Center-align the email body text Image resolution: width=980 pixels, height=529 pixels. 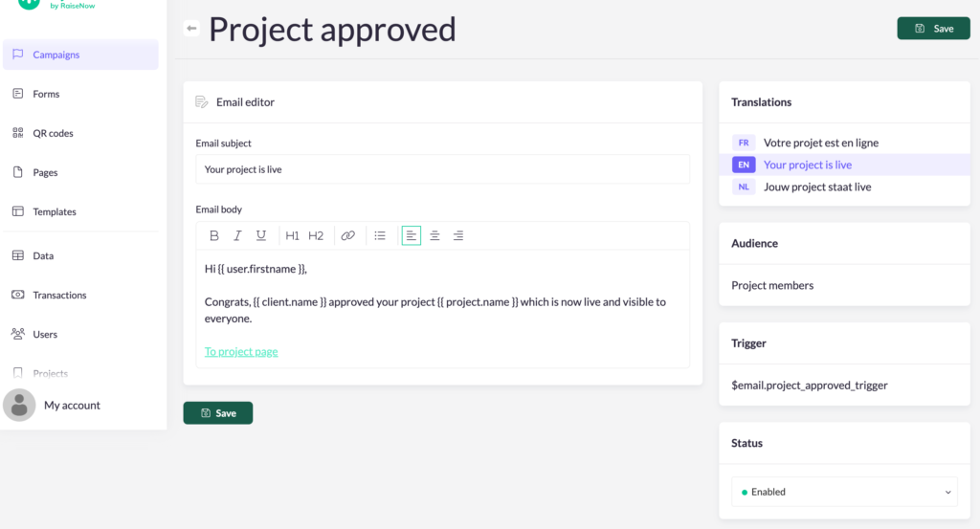click(x=434, y=235)
